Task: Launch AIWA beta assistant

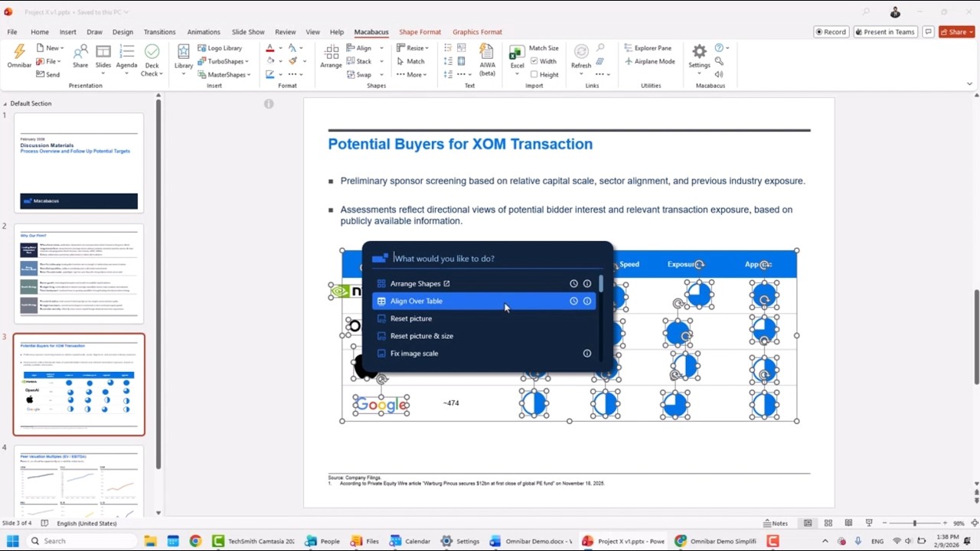Action: [488, 60]
